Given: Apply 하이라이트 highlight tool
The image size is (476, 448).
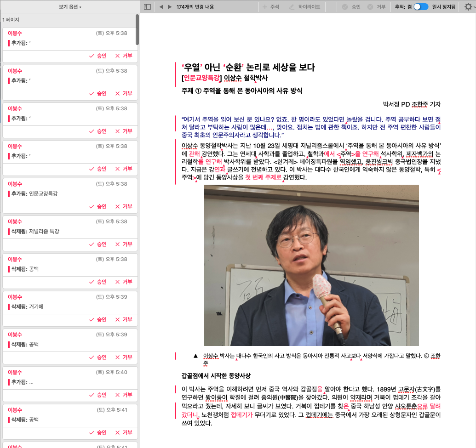Looking at the screenshot, I should (304, 7).
